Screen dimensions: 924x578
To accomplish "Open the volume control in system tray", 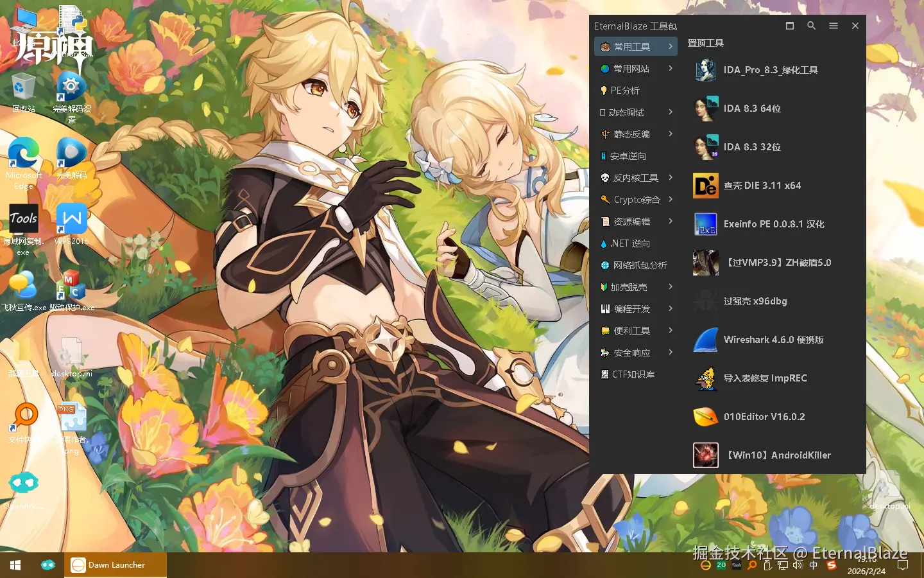I will pyautogui.click(x=798, y=565).
